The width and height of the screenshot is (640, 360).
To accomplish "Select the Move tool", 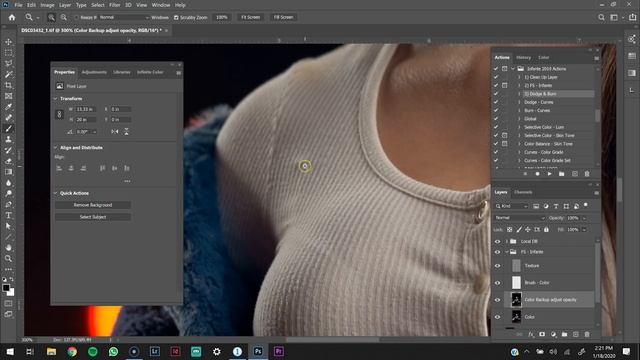I will tap(8, 42).
